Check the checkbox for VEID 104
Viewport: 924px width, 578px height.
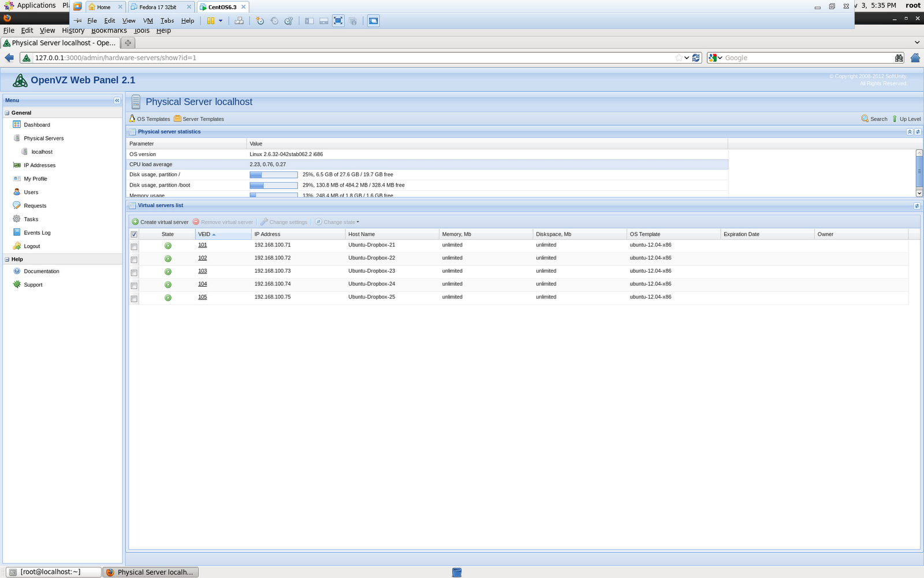point(134,286)
